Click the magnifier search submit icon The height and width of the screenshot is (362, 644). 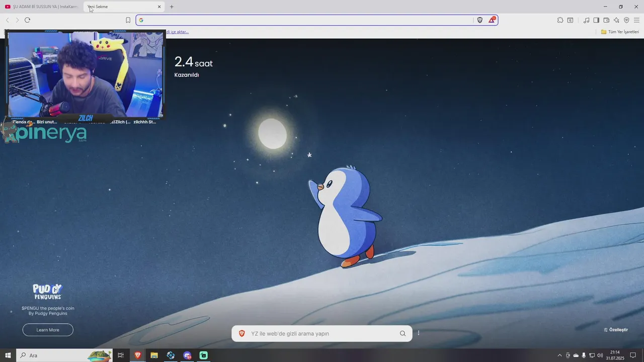point(403,333)
